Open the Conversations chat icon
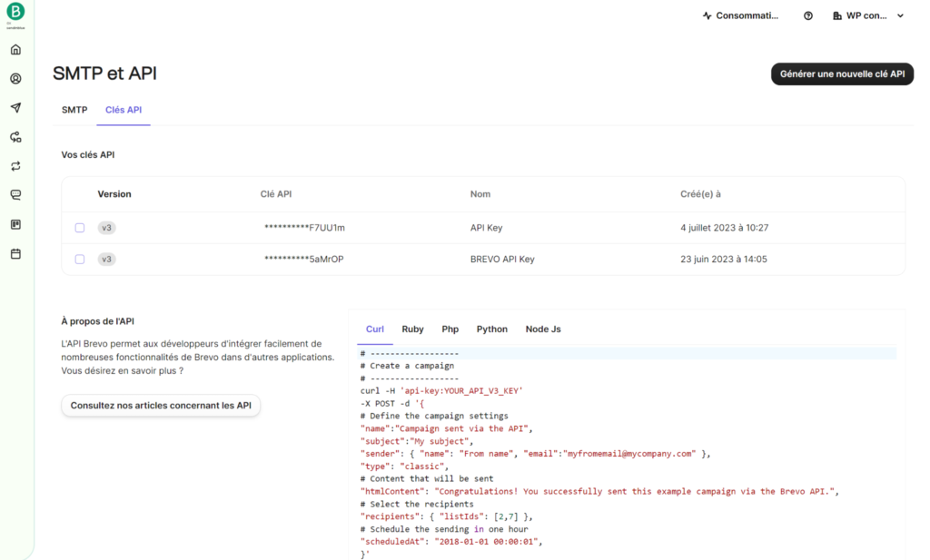930x560 pixels. (16, 195)
